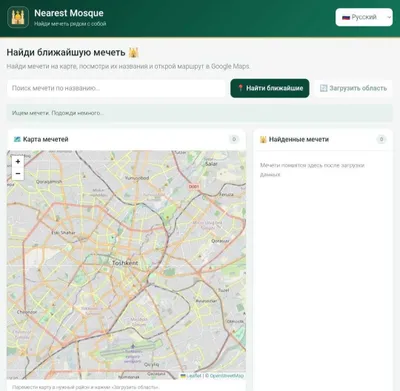Click the Qoraqamish label on the map
400x391 pixels.
point(49,182)
